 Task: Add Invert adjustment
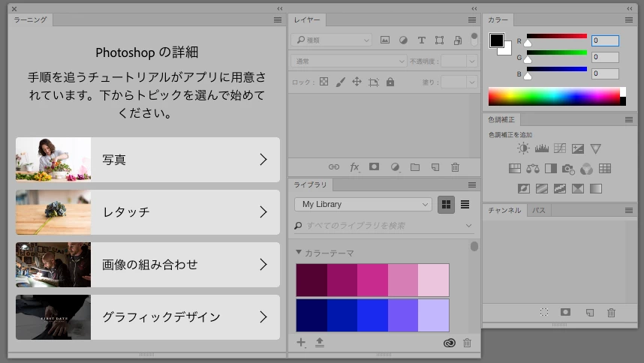point(524,188)
